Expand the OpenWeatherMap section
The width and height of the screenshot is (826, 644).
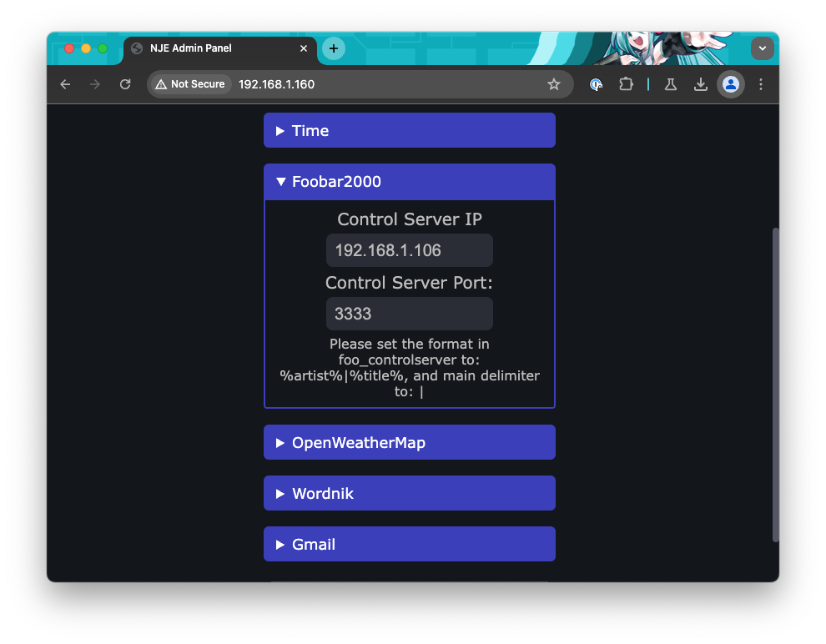click(x=410, y=442)
